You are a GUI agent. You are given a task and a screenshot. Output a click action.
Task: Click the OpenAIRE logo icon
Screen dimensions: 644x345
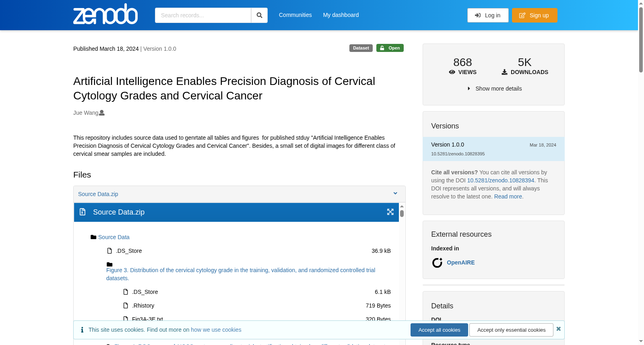click(x=437, y=262)
